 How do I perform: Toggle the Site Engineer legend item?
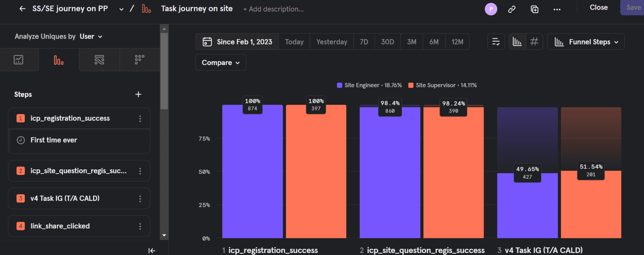point(369,85)
